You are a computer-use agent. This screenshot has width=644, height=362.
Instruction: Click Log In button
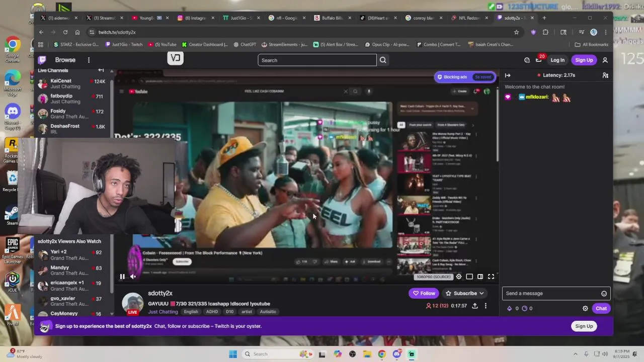click(557, 60)
